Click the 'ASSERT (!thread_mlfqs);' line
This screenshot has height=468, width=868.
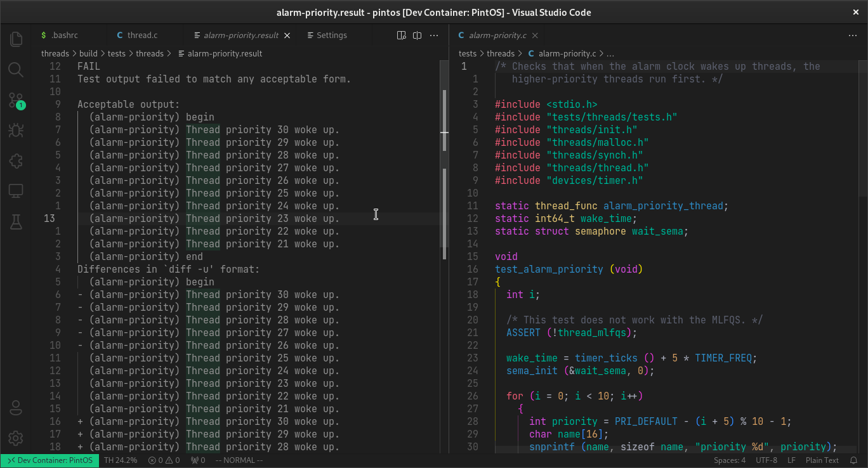point(572,333)
